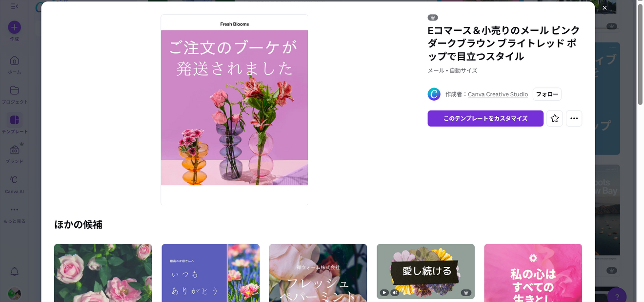Open the Canva Creative Studio creator link

[498, 94]
